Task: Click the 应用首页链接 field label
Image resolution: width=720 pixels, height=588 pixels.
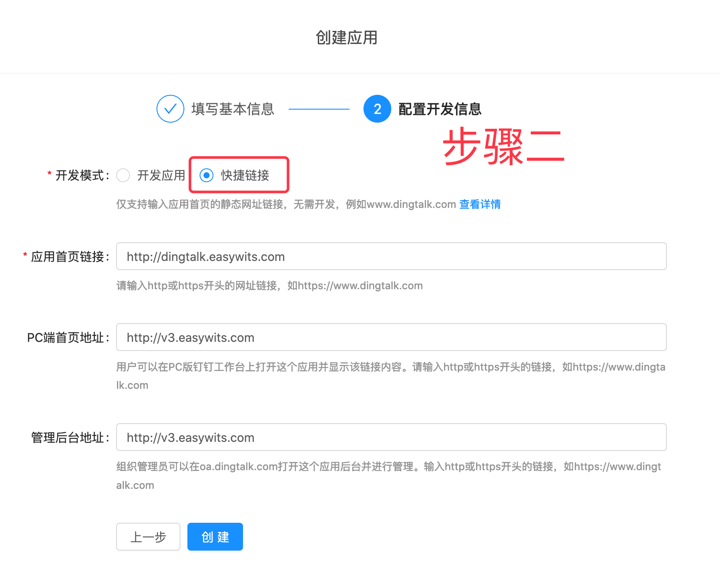Action: coord(69,257)
